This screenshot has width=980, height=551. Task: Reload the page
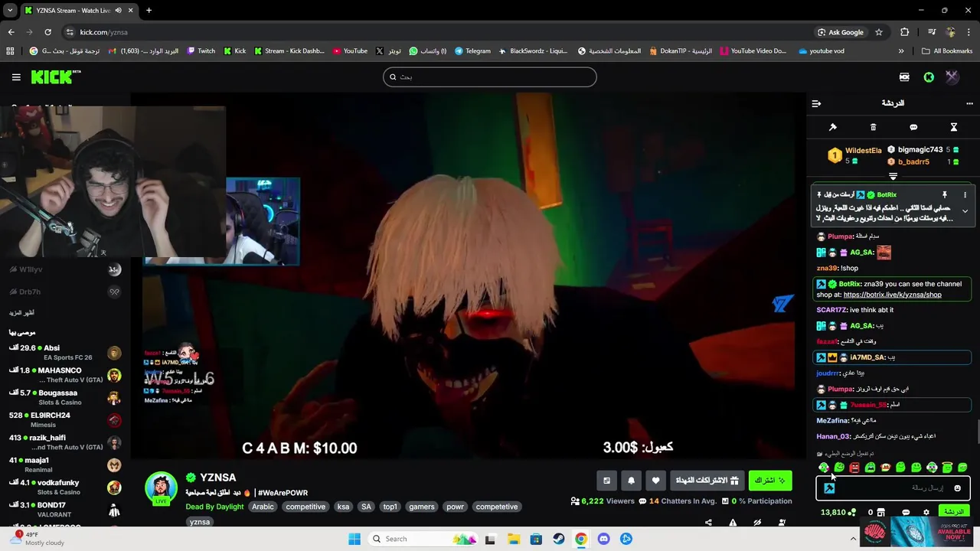point(47,32)
